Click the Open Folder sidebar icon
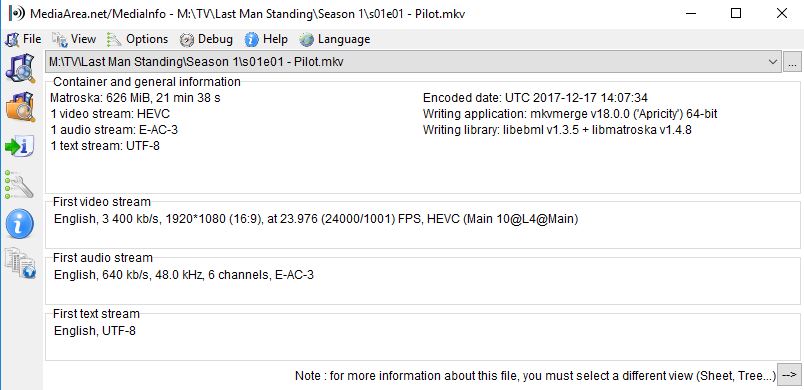The width and height of the screenshot is (804, 390). (x=20, y=107)
